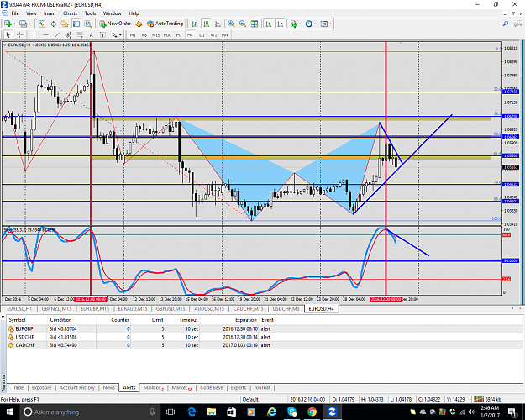Screen dimensions: 525x420
Task: Draw a horizontal line tool
Action: click(45, 34)
